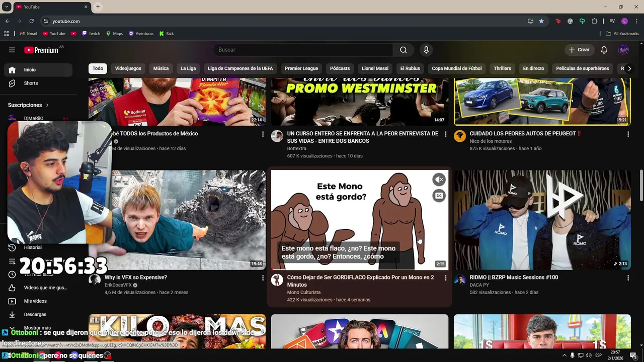Open the Mono Culturista channel link
Image resolution: width=644 pixels, height=362 pixels.
tap(304, 292)
